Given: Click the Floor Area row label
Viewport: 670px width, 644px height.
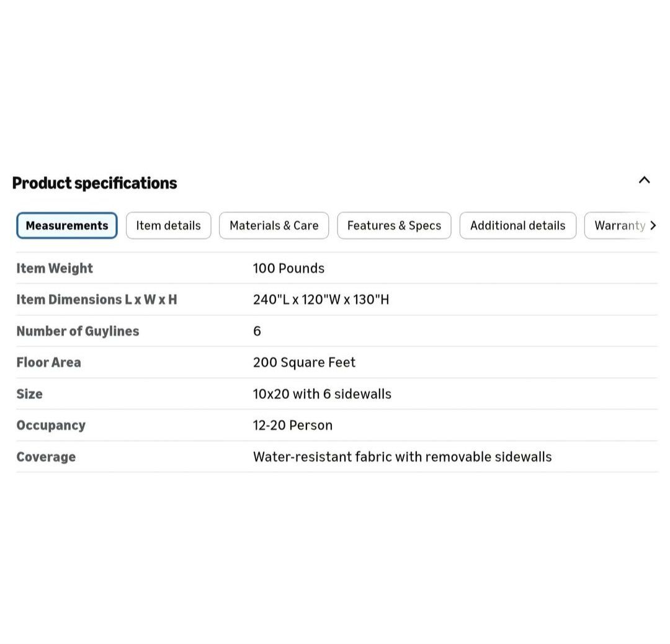Looking at the screenshot, I should tap(48, 362).
